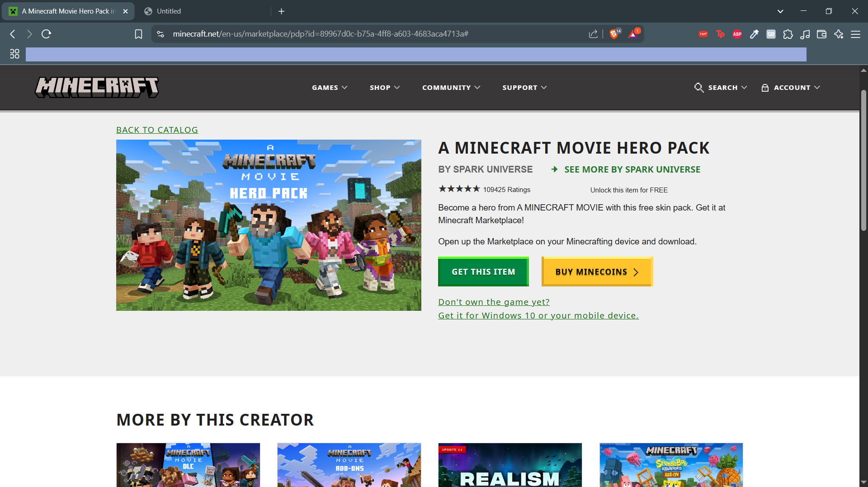Open the Brave Wallet icon
This screenshot has width=868, height=487.
coord(822,34)
